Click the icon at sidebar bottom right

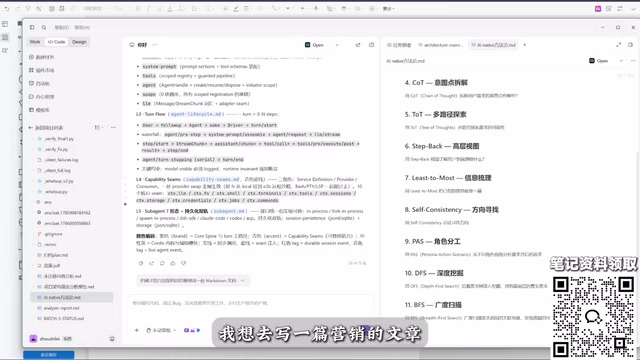pyautogui.click(x=112, y=339)
